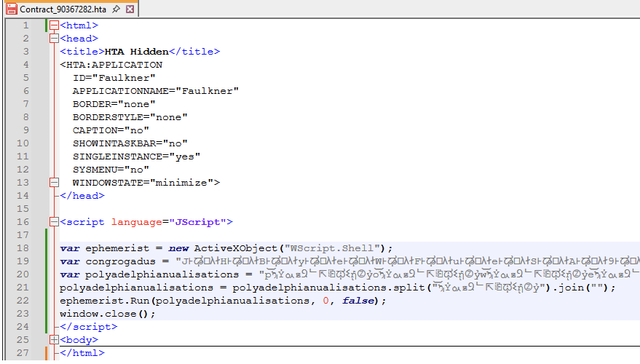
Task: Click the unsaved file icon on the tab
Action: point(12,9)
